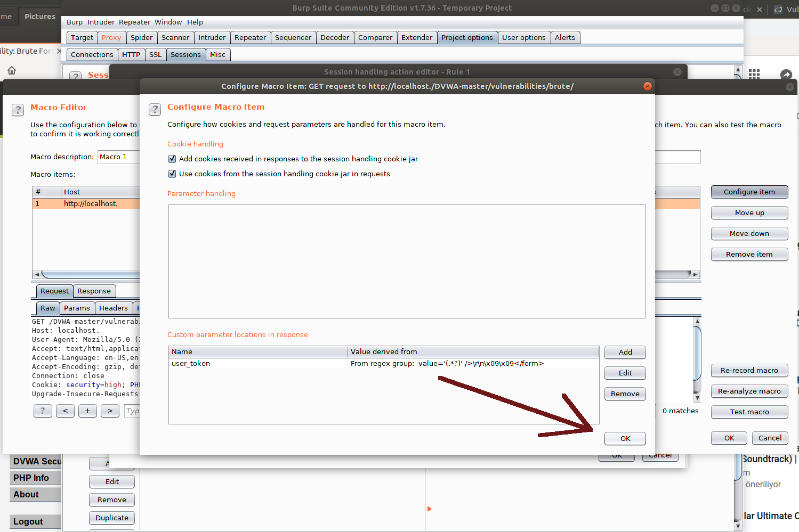The width and height of the screenshot is (799, 532).
Task: Switch to Response tab in Macro Editor
Action: pos(94,291)
